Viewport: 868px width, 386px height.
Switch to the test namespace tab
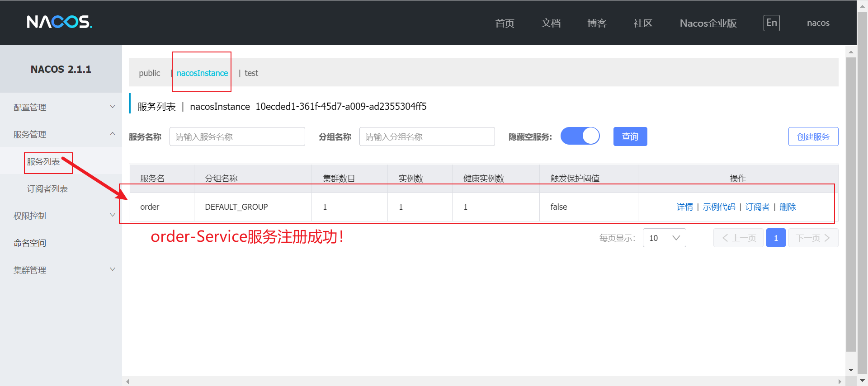coord(251,73)
